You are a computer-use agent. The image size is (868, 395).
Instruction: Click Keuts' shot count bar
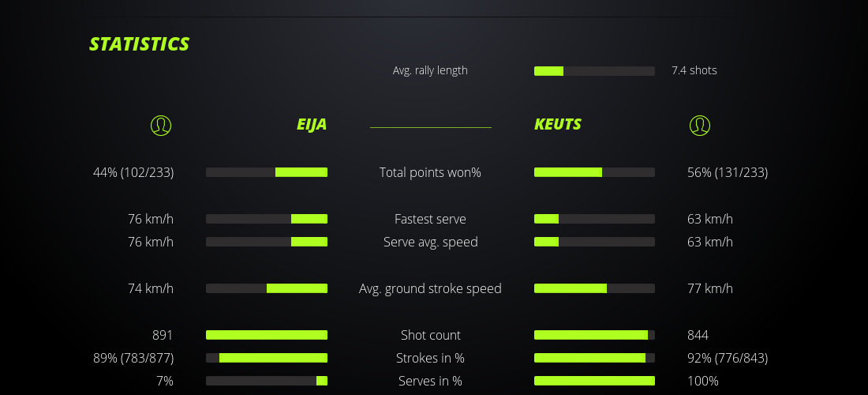(594, 335)
